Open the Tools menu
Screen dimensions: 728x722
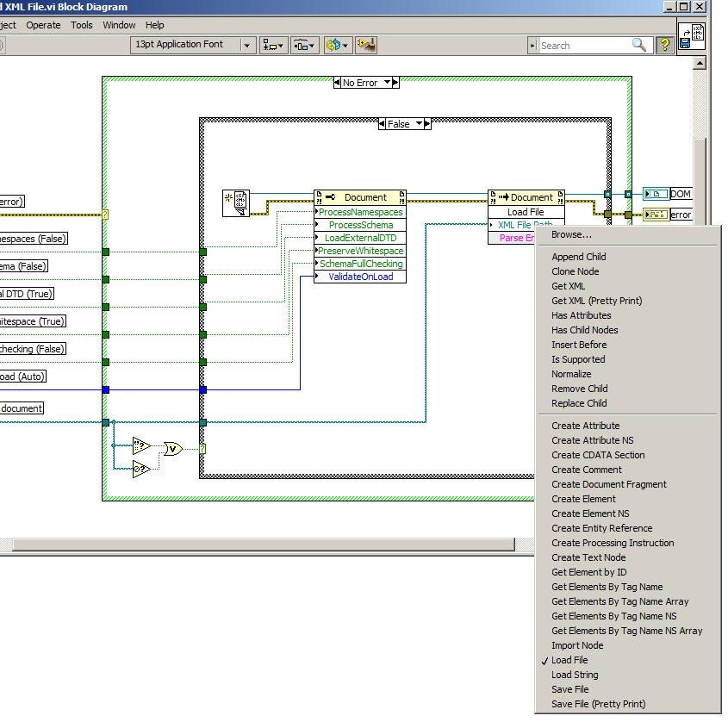pos(82,25)
